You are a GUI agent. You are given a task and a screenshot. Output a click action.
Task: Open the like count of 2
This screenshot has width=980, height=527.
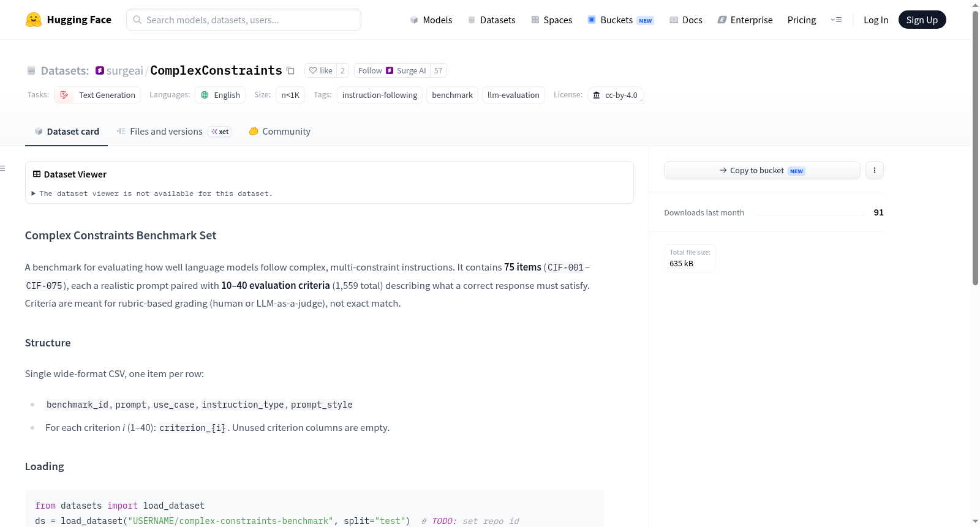[x=342, y=71]
